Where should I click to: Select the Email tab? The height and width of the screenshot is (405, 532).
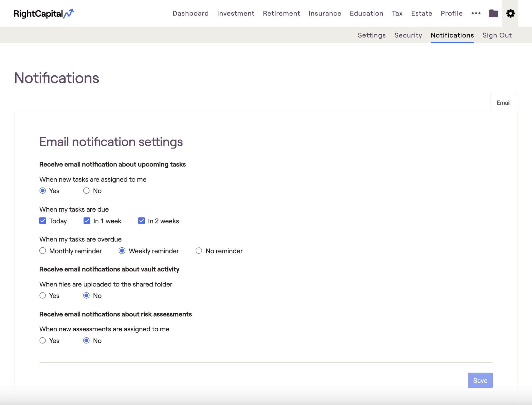click(x=503, y=102)
